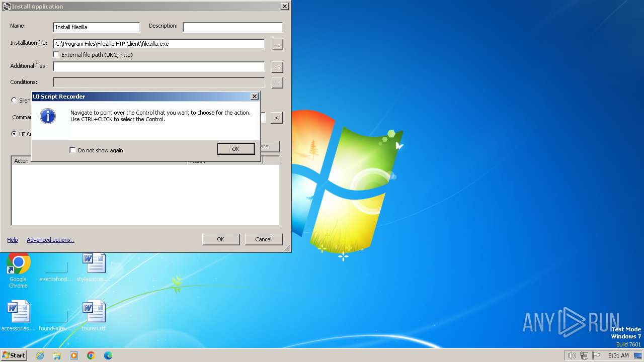The width and height of the screenshot is (644, 362).
Task: Click the 8:31 AM system clock
Action: [x=618, y=355]
